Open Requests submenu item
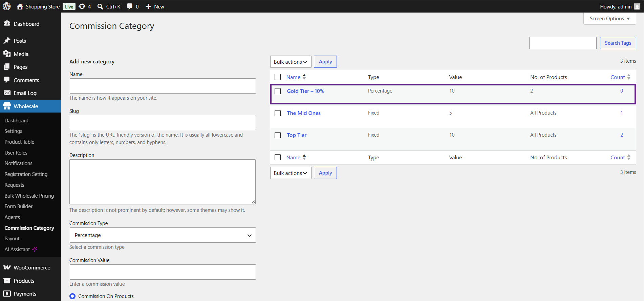 (x=14, y=185)
